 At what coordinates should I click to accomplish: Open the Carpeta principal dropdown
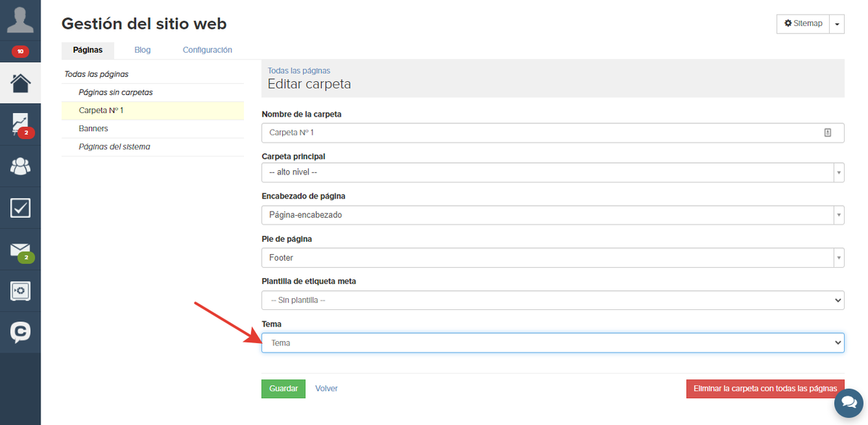pos(553,172)
